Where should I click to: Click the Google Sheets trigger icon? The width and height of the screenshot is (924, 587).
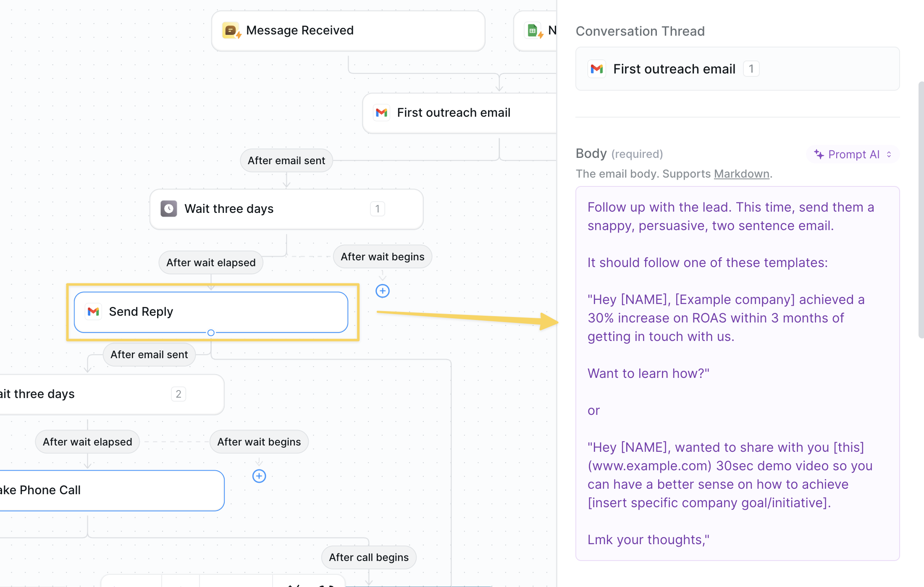point(533,31)
